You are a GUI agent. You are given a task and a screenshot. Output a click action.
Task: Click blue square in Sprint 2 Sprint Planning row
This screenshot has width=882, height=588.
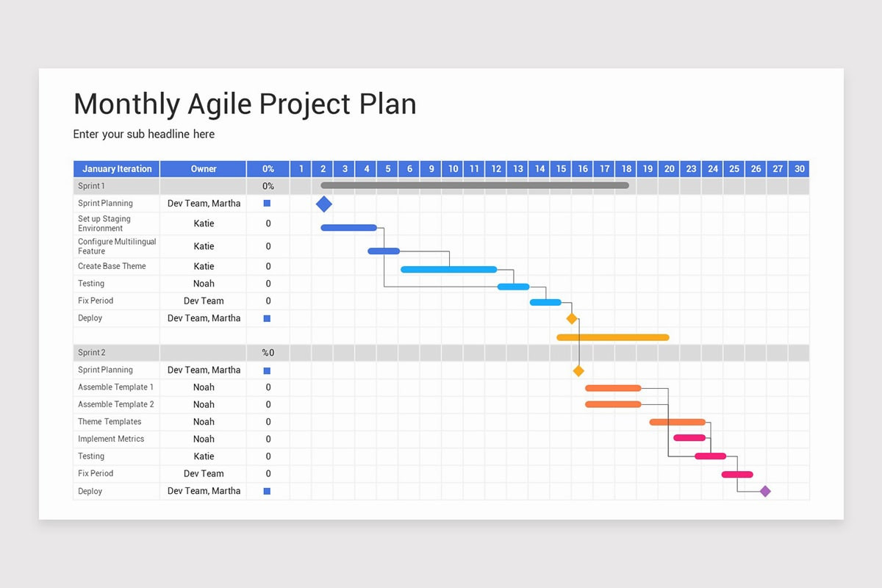[267, 370]
